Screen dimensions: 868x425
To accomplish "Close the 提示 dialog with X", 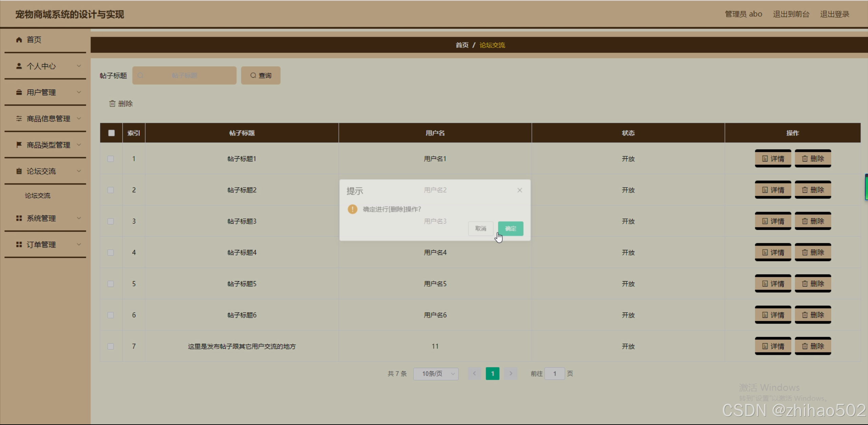I will point(519,190).
